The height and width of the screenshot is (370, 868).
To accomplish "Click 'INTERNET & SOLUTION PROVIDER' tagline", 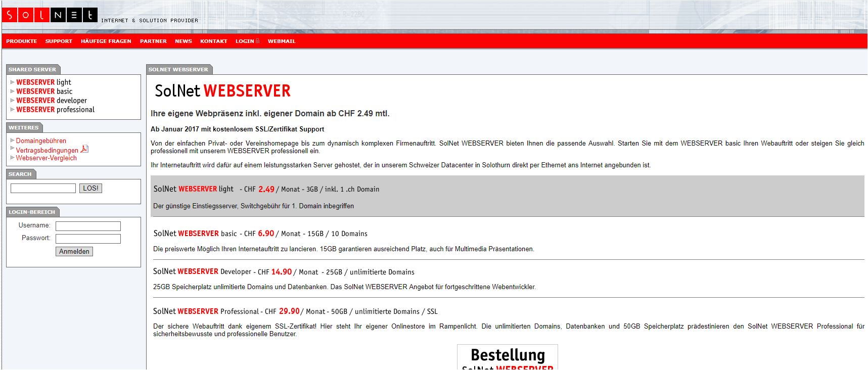I will tap(150, 21).
